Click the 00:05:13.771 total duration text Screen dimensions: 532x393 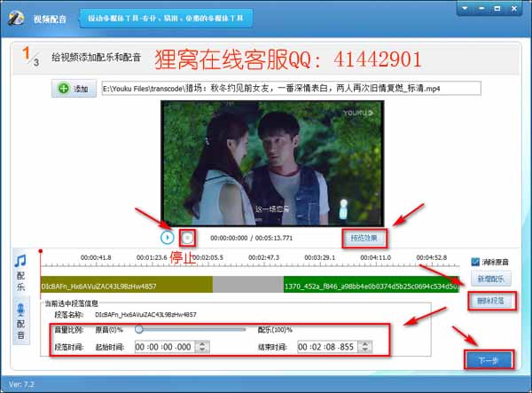click(274, 238)
